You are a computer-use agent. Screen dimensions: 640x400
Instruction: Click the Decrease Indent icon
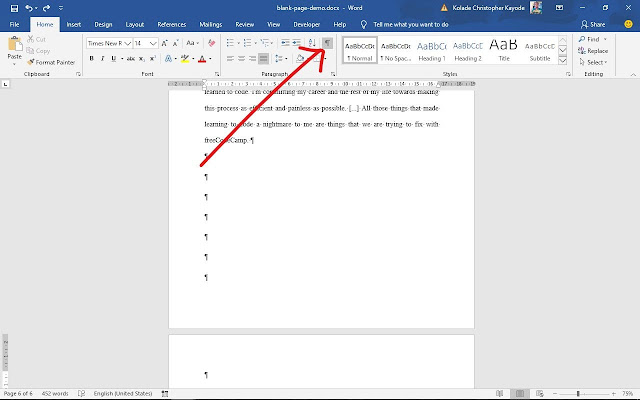[285, 43]
